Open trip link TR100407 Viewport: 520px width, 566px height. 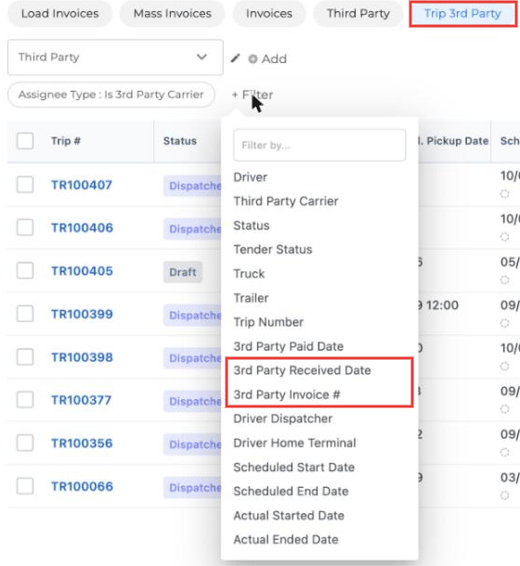pos(82,185)
